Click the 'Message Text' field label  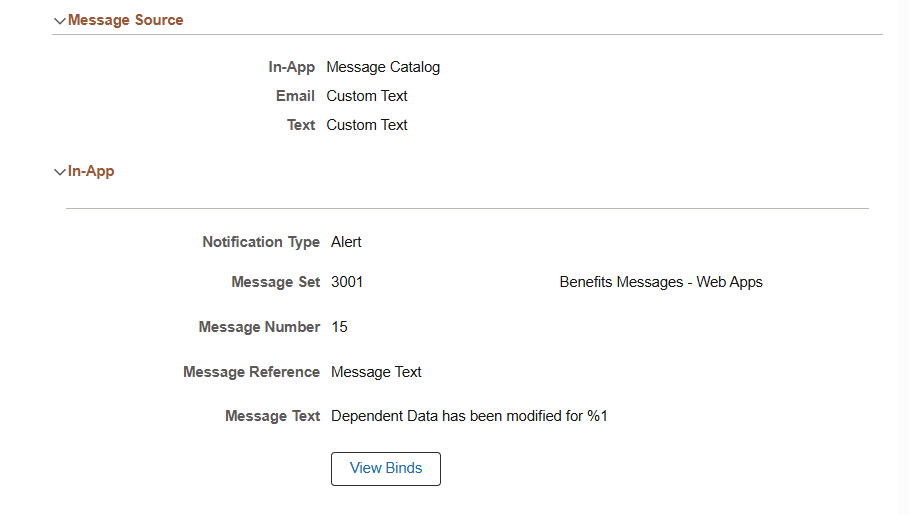click(272, 416)
